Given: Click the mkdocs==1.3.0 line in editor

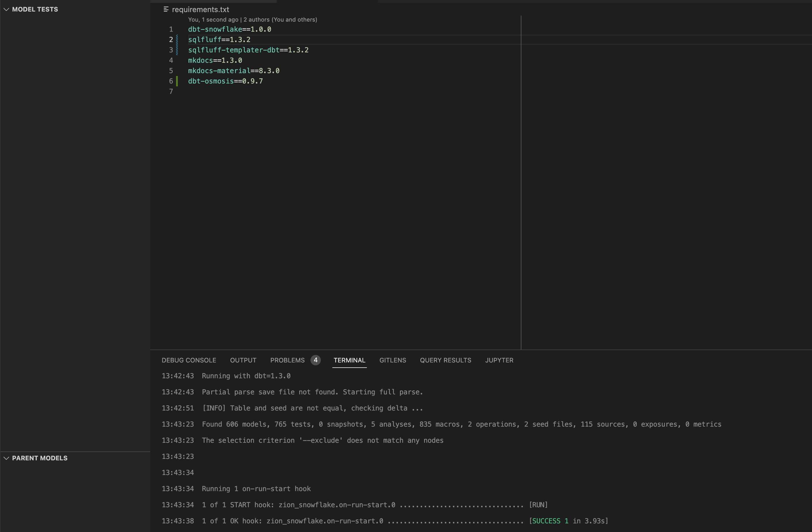Looking at the screenshot, I should pyautogui.click(x=215, y=60).
